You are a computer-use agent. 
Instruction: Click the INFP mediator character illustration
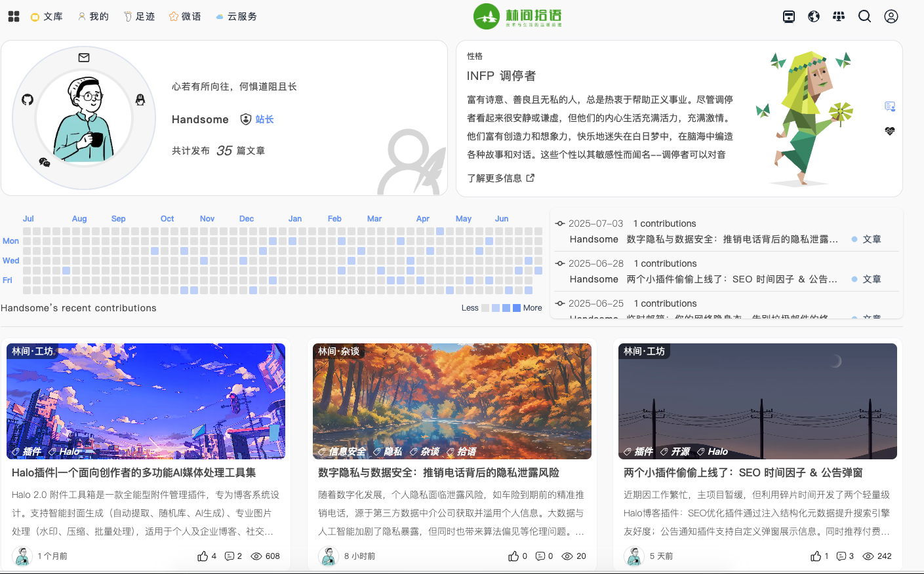tap(805, 118)
